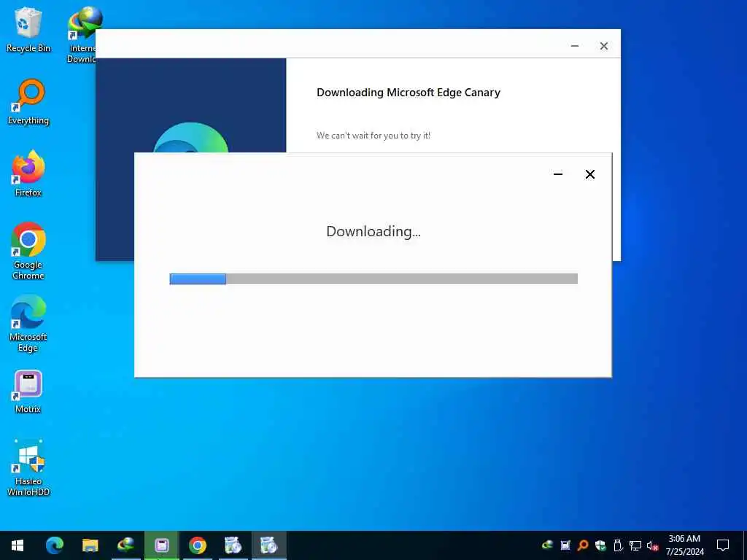
Task: Select the Microsoft Edge desktop shortcut
Action: click(x=28, y=324)
